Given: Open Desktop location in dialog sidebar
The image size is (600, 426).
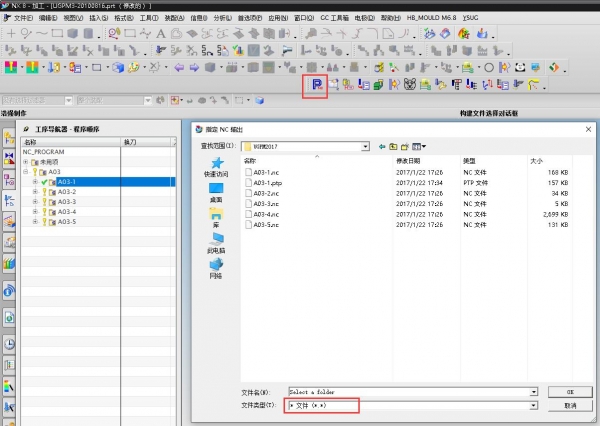Looking at the screenshot, I should coord(216,193).
